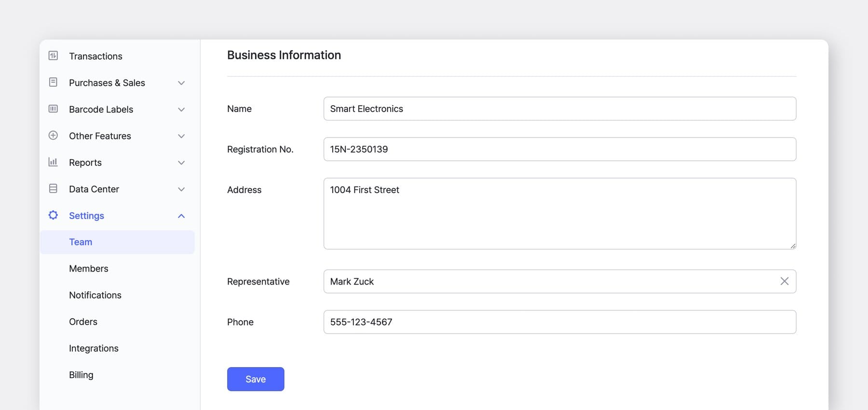
Task: Expand the Data Center chevron
Action: coord(181,189)
